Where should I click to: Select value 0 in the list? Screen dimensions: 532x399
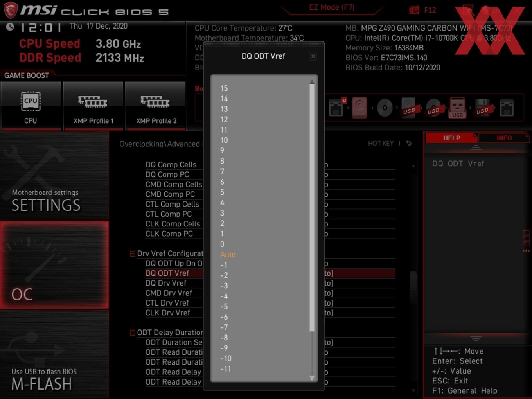222,244
